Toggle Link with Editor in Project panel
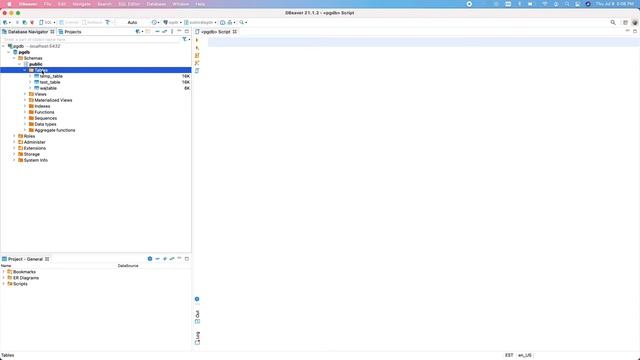This screenshot has width=640, height=360. tap(172, 259)
